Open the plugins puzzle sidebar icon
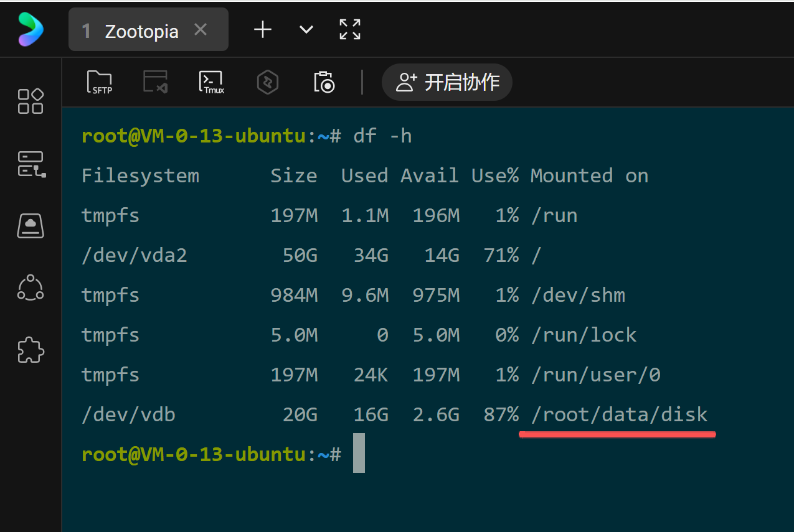This screenshot has width=794, height=532. [31, 350]
